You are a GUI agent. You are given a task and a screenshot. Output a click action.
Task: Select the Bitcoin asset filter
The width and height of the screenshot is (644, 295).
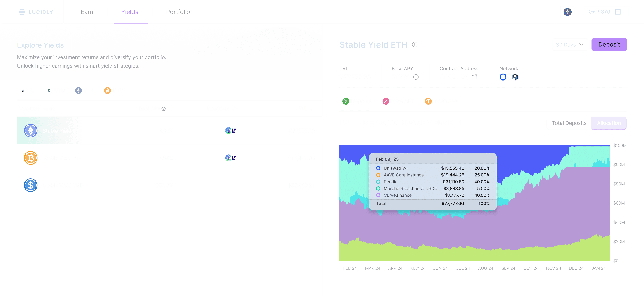click(107, 90)
